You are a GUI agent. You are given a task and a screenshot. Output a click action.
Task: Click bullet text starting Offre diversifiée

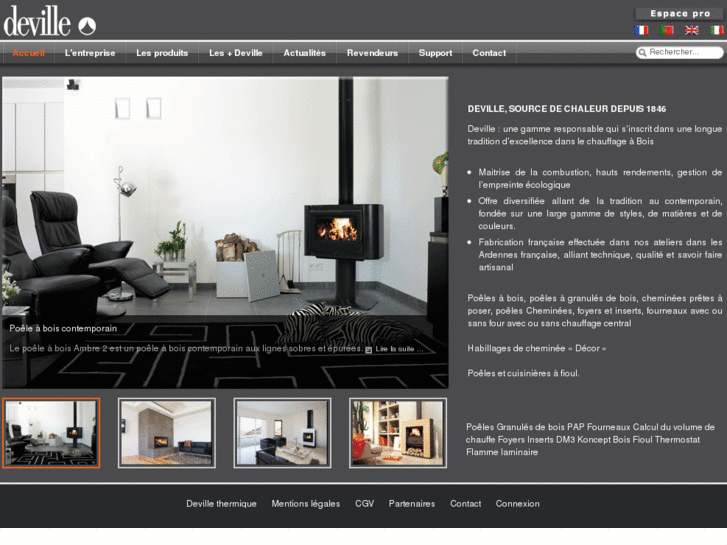pyautogui.click(x=600, y=213)
